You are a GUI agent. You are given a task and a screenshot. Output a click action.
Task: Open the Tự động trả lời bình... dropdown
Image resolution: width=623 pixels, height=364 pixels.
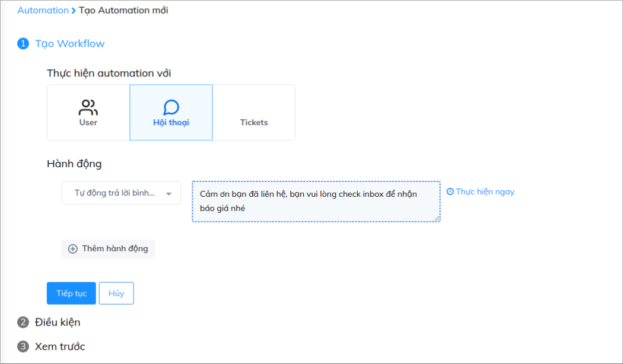tap(121, 193)
